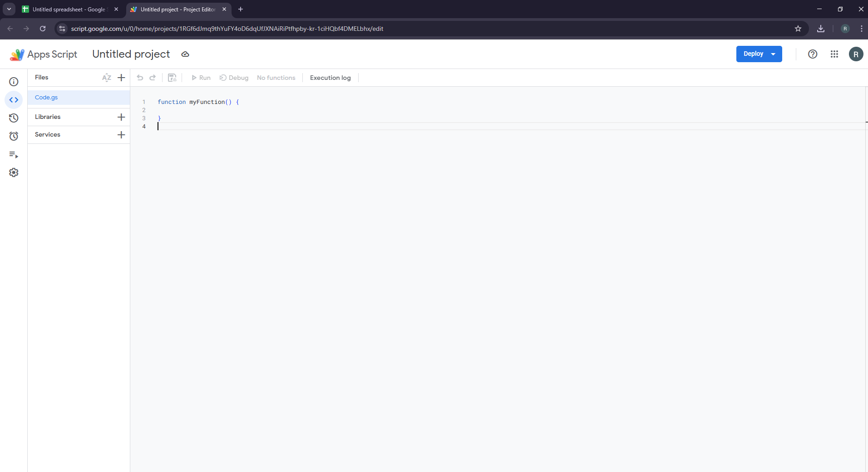Open the Executions list icon
The image size is (868, 472).
(x=14, y=155)
